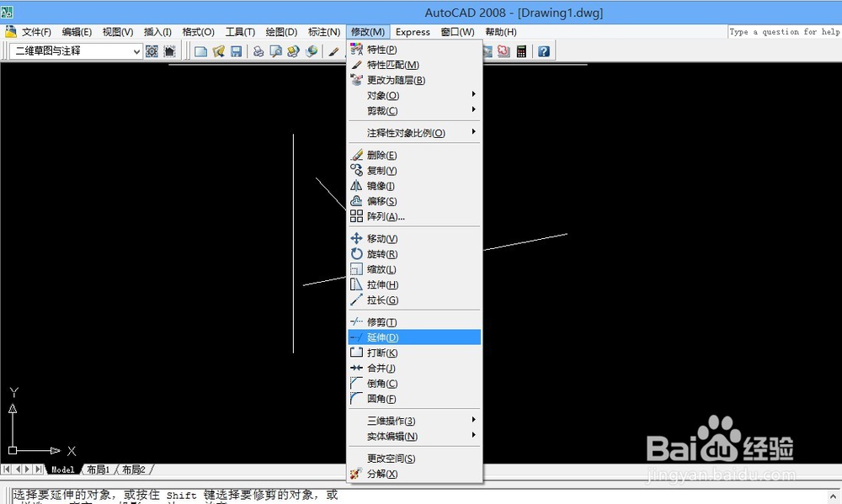Choose 阵列(A)... array command
The width and height of the screenshot is (842, 504).
pyautogui.click(x=414, y=216)
